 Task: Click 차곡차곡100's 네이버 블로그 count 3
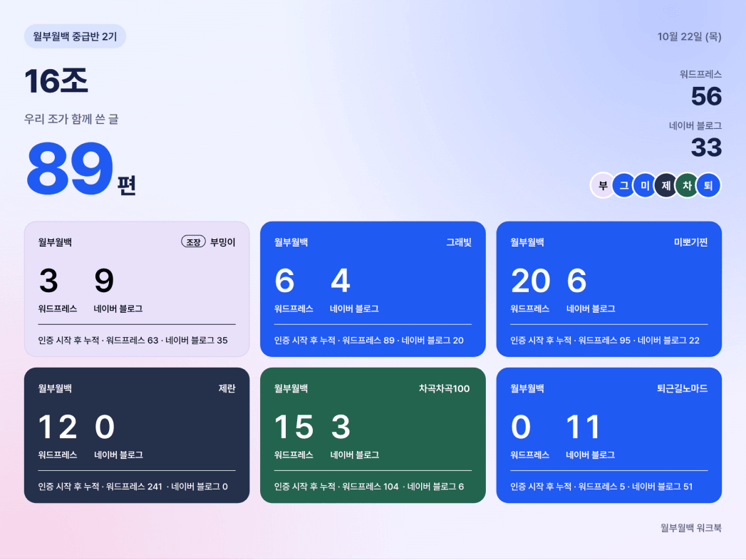click(x=341, y=426)
